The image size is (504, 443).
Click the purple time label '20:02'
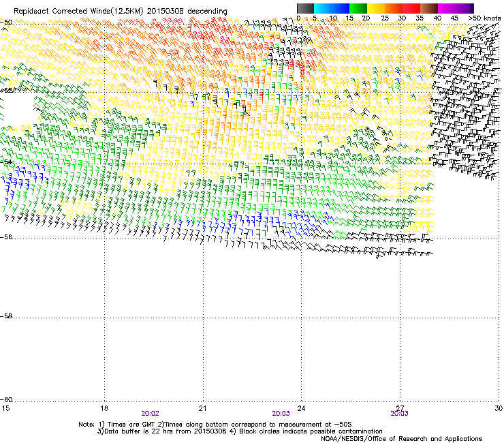(150, 414)
